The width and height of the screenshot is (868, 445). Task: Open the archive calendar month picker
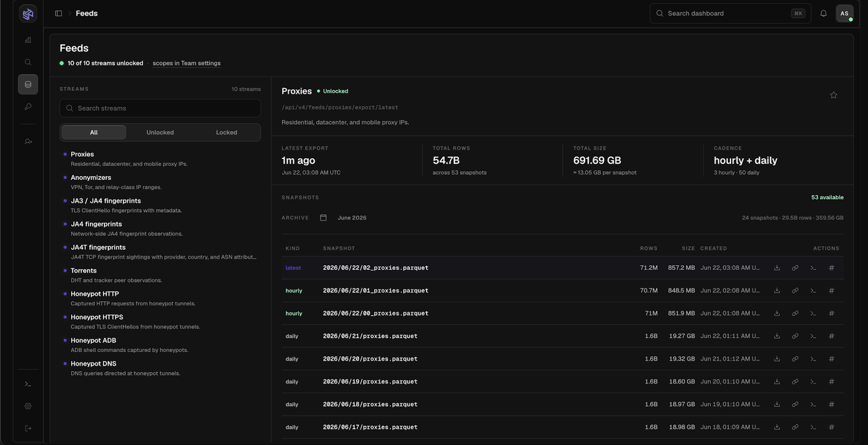click(x=323, y=218)
